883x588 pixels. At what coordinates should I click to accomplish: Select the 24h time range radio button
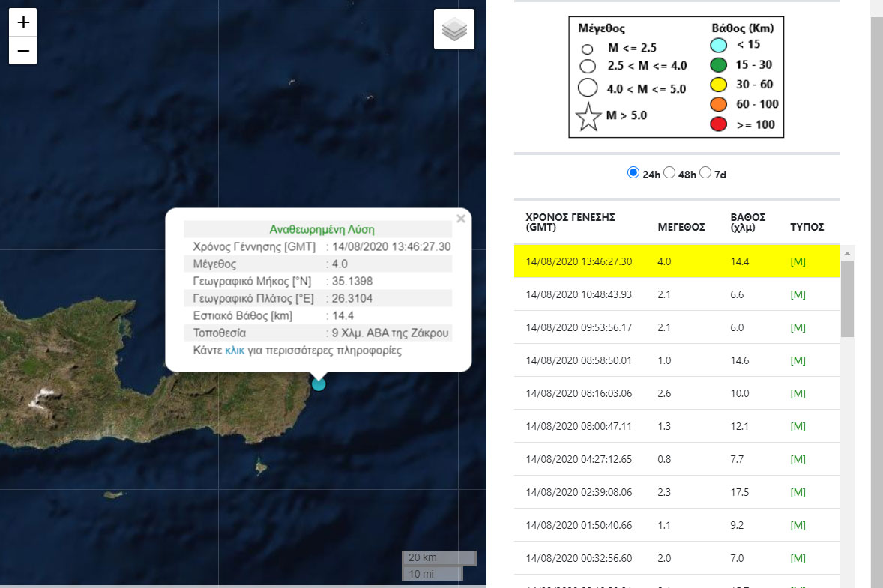(633, 173)
